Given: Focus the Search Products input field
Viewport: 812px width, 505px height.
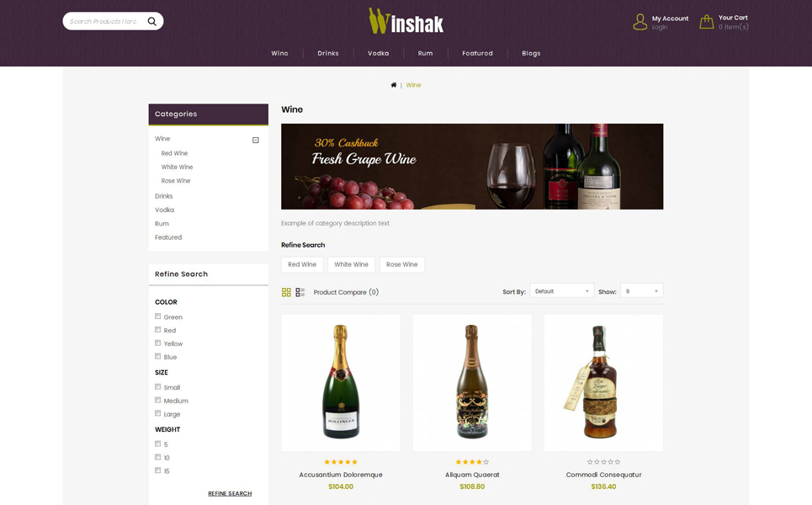Looking at the screenshot, I should pos(103,21).
